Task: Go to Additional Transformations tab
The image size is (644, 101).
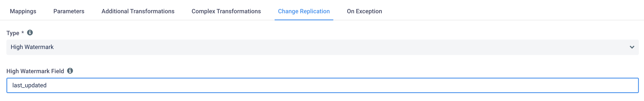Action: coord(138,11)
